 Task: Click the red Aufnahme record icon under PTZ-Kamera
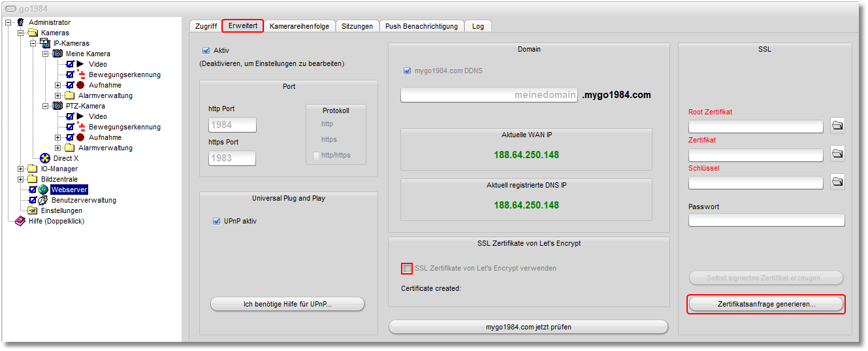[80, 137]
